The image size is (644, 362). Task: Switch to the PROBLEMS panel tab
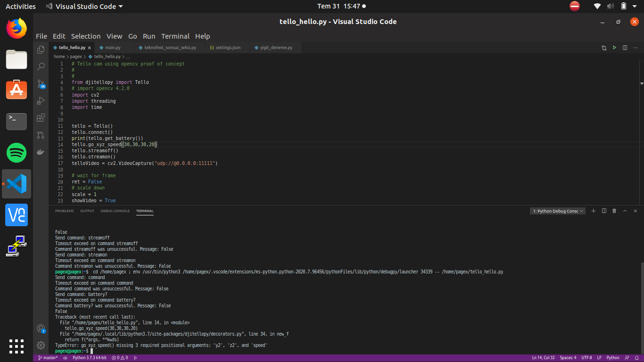(x=64, y=211)
